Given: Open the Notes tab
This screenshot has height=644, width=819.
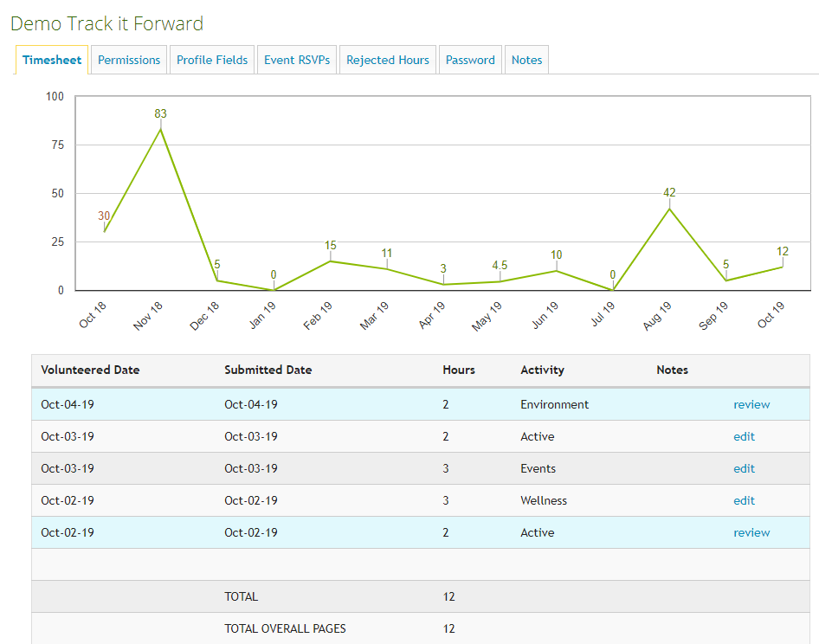Looking at the screenshot, I should pos(526,60).
